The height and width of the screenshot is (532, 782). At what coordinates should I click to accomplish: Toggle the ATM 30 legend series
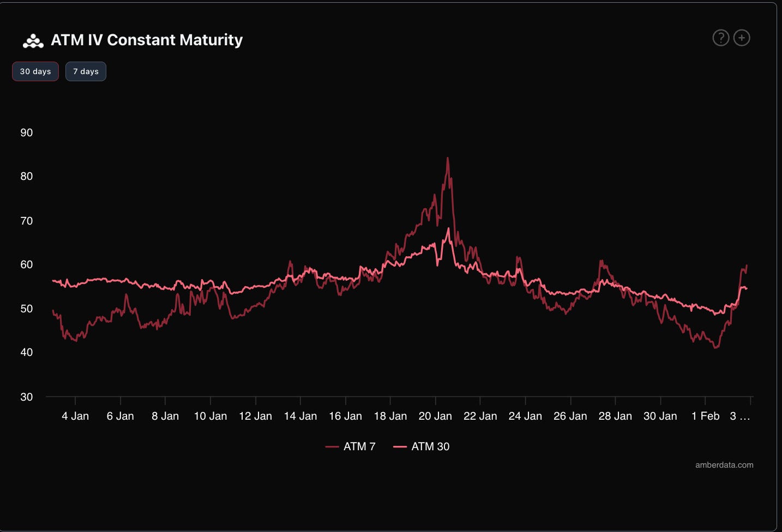click(x=422, y=446)
